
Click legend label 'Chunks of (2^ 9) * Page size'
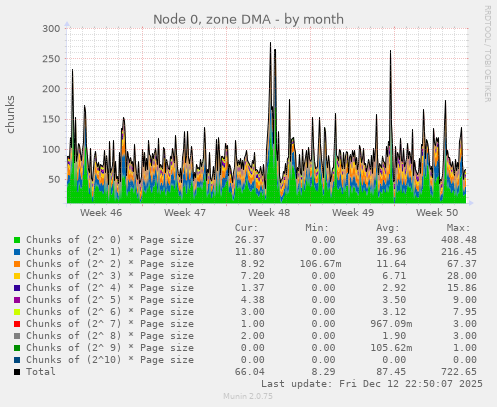(x=110, y=348)
